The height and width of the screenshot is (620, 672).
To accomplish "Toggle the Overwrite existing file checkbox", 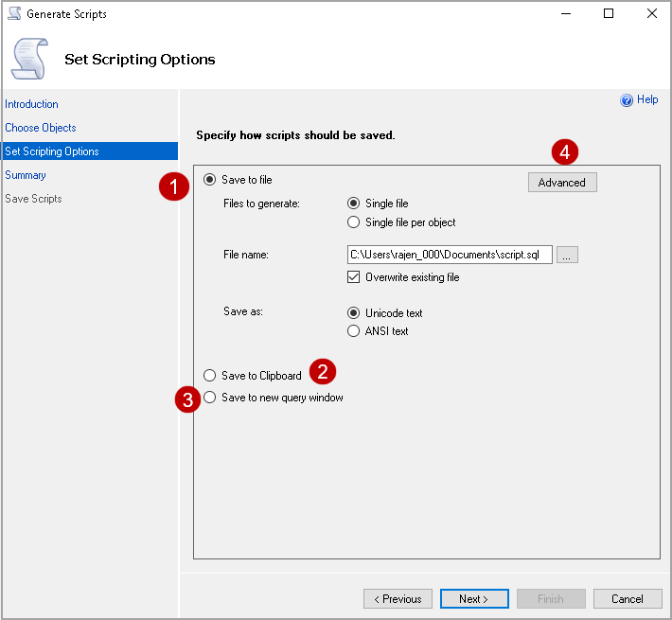I will tap(354, 277).
